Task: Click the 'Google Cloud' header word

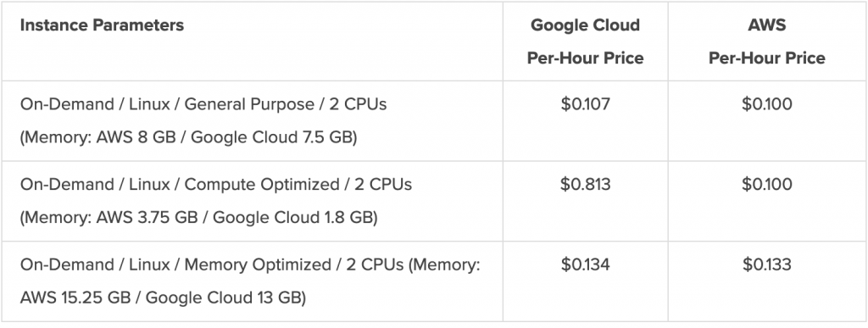Action: pos(585,25)
